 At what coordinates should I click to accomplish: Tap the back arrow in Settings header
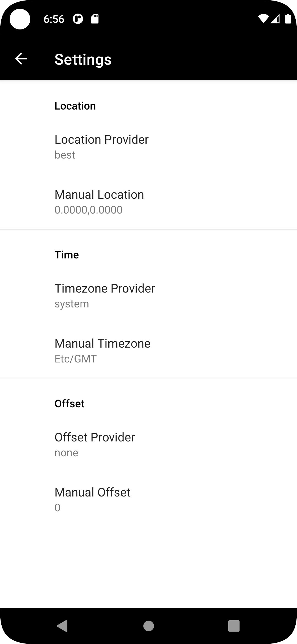[x=21, y=59]
